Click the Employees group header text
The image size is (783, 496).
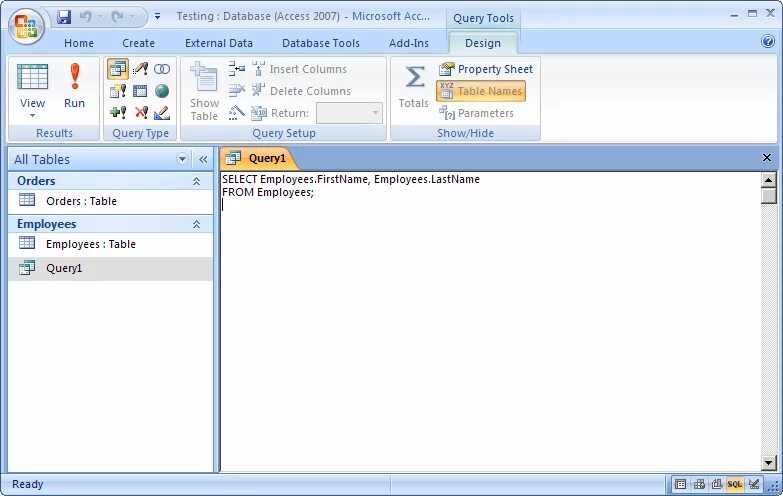pos(46,224)
